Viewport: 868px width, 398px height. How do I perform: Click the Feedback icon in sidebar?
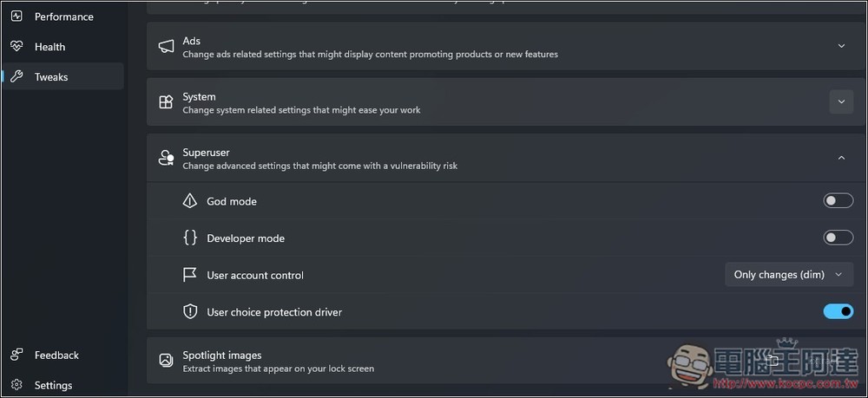(16, 355)
